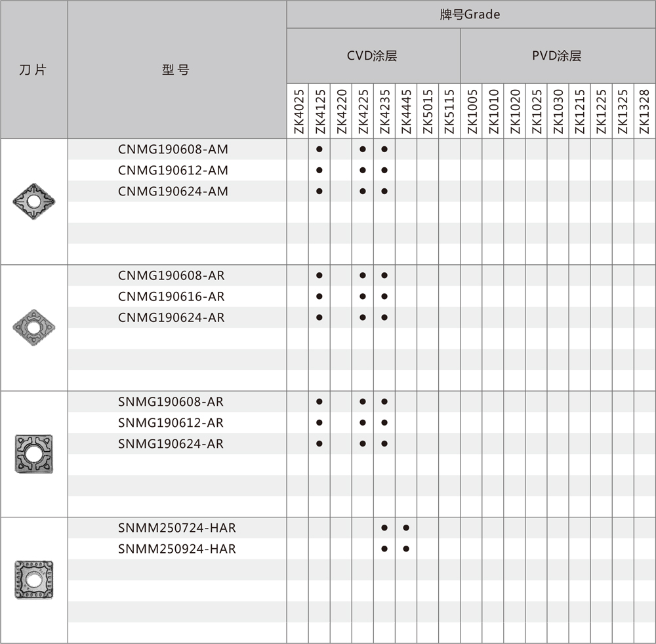Click the PVD涂层 header
656x644 pixels.
[x=557, y=56]
